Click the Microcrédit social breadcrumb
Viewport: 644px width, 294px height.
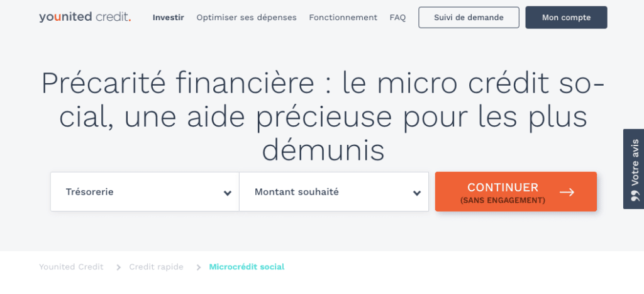coord(247,267)
